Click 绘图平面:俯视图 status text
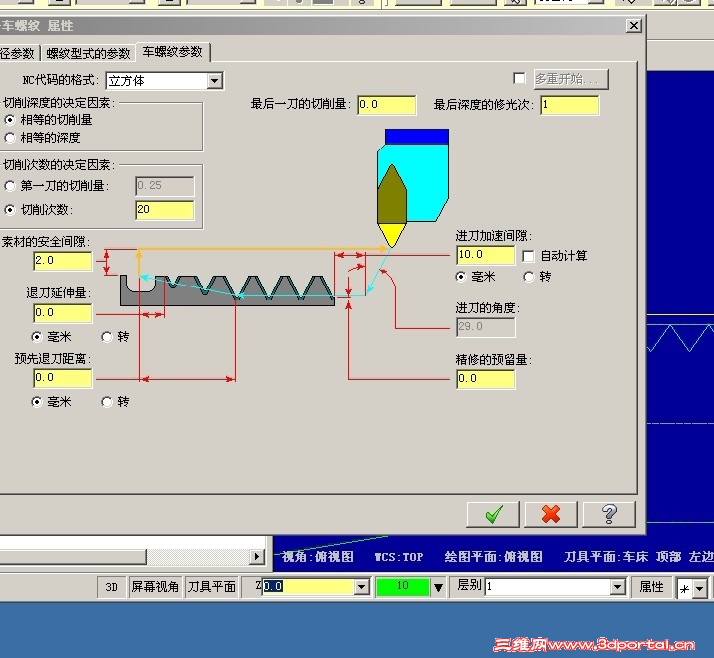The height and width of the screenshot is (658, 714). point(494,556)
